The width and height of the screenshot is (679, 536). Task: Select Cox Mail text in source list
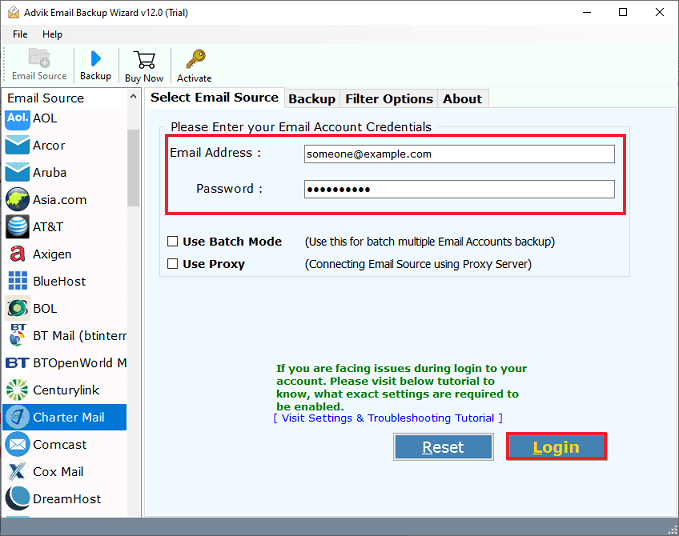pos(58,471)
